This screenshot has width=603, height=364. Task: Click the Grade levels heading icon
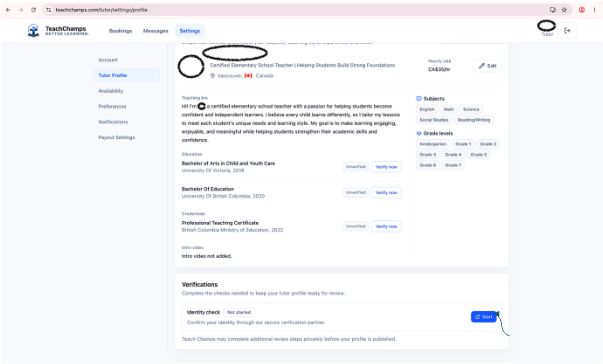point(419,133)
